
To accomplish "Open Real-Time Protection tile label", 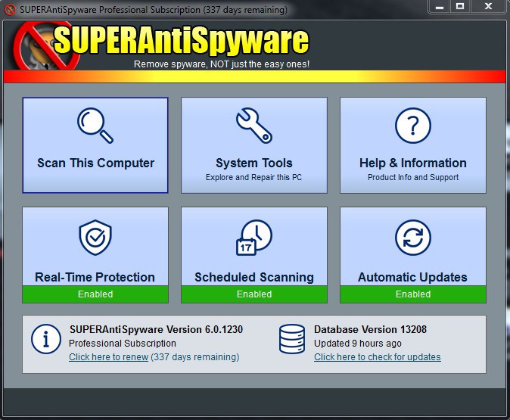I will [95, 277].
